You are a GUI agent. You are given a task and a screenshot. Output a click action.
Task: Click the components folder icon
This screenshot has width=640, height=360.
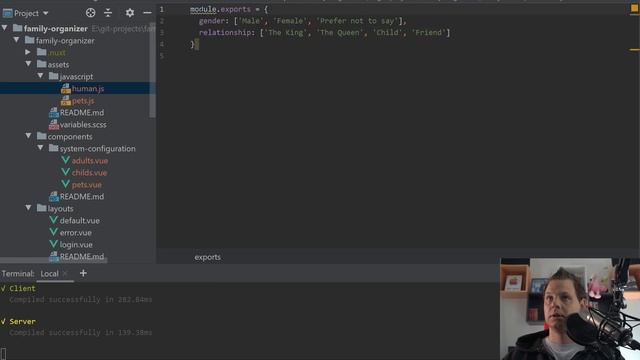(41, 136)
